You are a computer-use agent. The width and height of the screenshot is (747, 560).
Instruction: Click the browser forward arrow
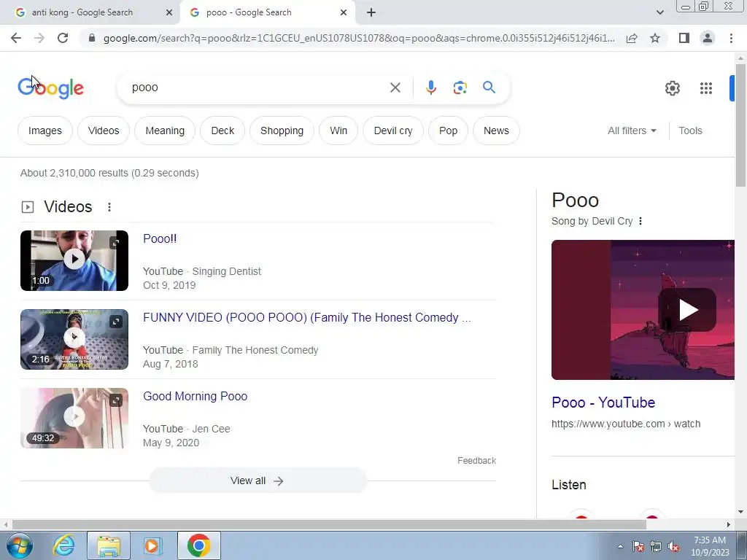tap(39, 38)
